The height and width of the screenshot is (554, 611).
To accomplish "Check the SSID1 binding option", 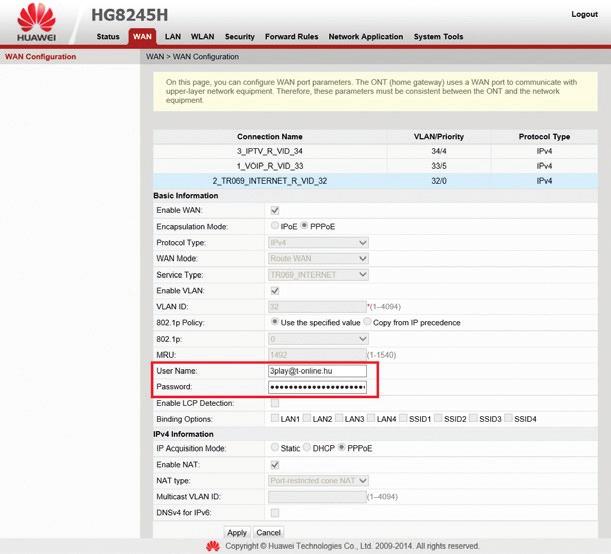I will point(403,418).
